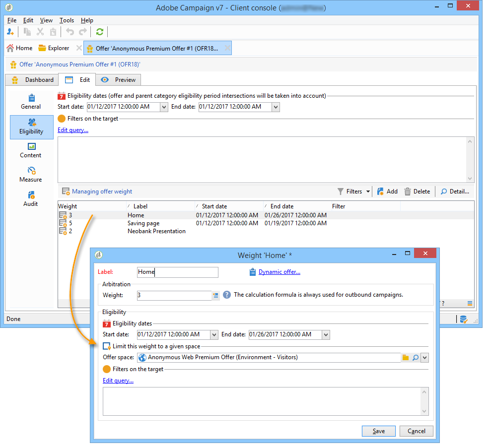490x448 pixels.
Task: Click the Delete trash button
Action: click(417, 192)
